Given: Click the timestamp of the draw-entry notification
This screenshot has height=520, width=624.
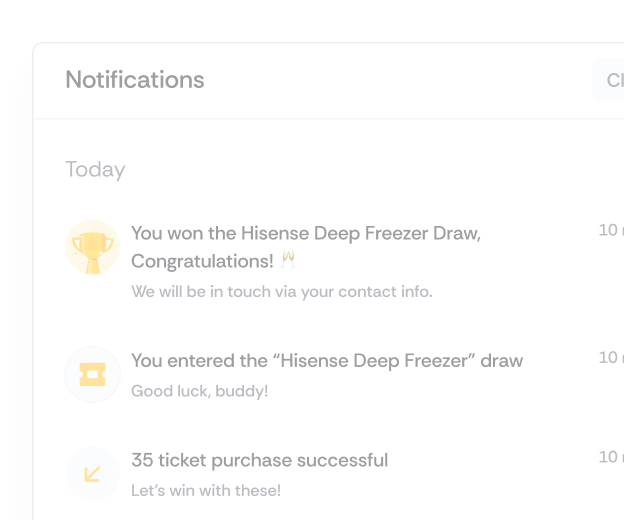Looking at the screenshot, I should point(610,357).
